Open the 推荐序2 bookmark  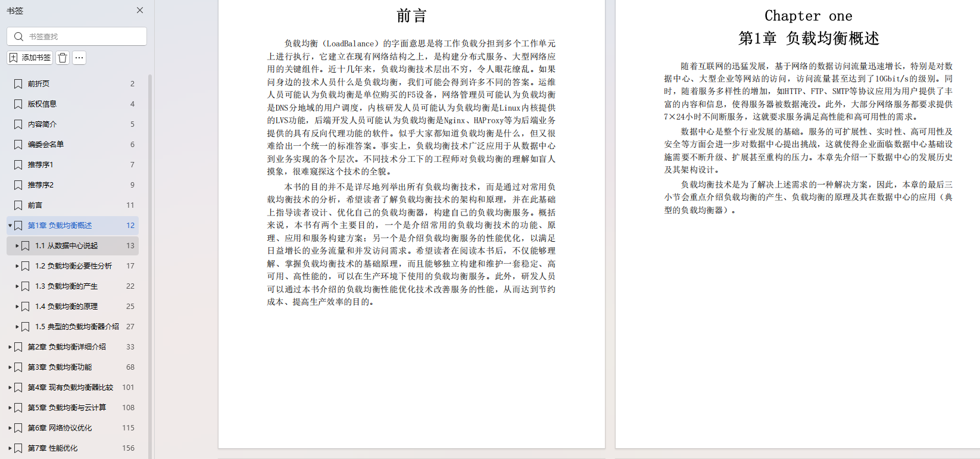pyautogui.click(x=40, y=185)
